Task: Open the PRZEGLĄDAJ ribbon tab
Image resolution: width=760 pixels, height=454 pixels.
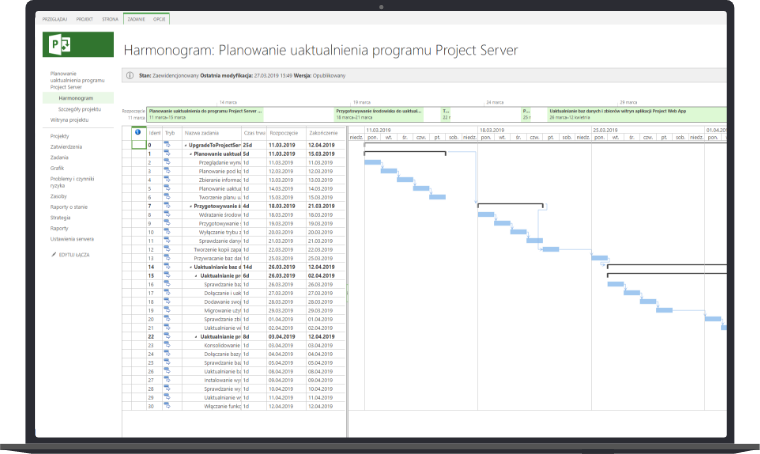Action: tap(55, 19)
